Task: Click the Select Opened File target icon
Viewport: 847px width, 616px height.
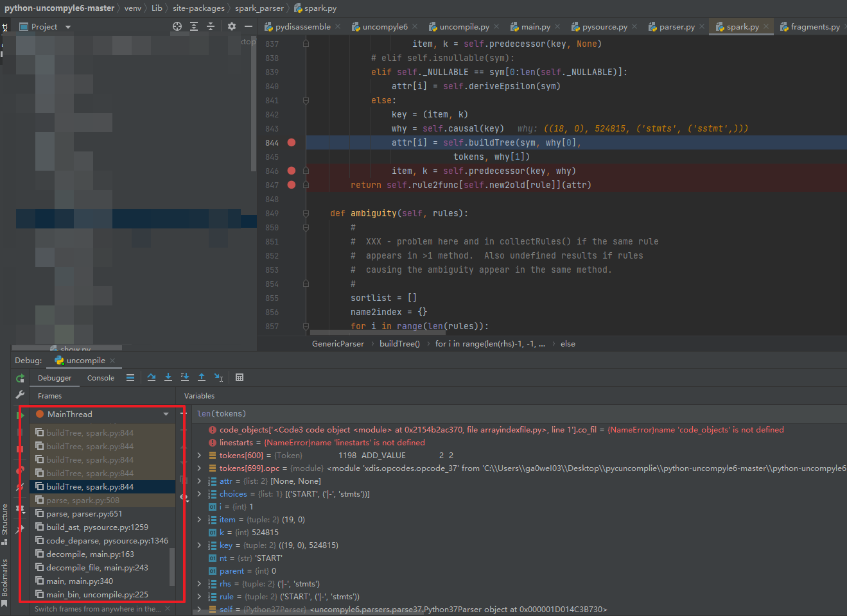Action: 177,26
